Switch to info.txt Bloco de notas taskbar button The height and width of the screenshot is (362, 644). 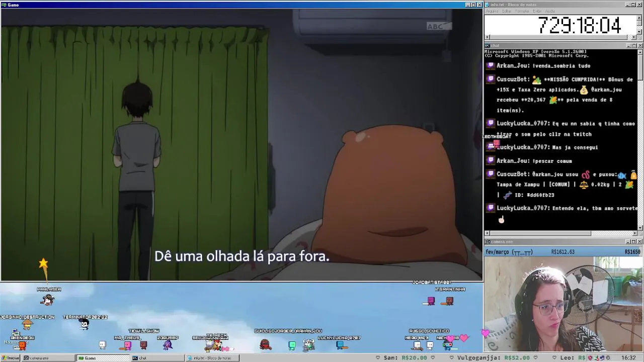coord(212,358)
